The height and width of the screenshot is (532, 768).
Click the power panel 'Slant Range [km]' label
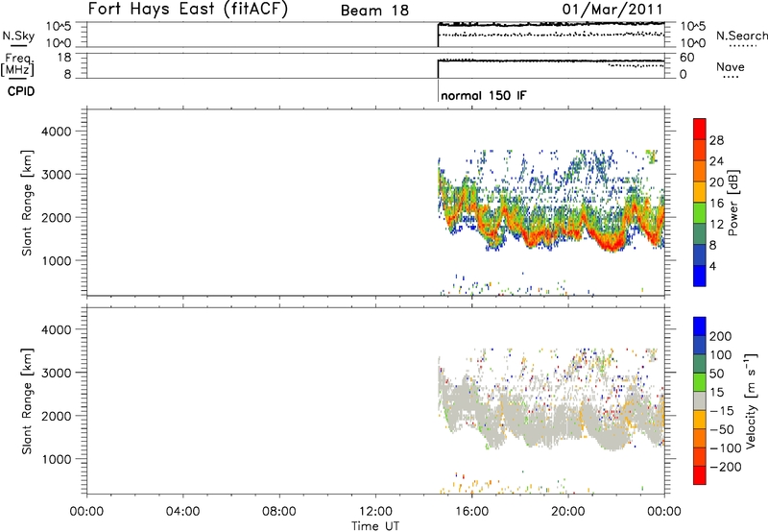(27, 203)
